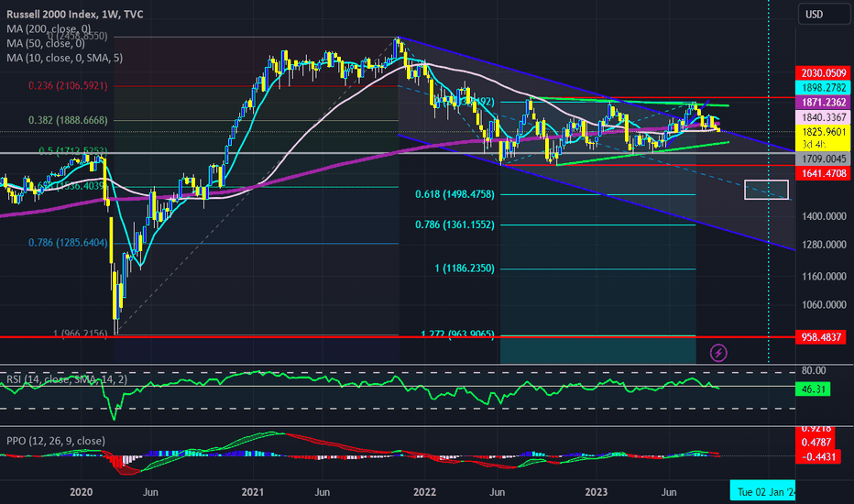Click the 2030.0509 red price label
The width and height of the screenshot is (854, 504).
click(x=823, y=73)
